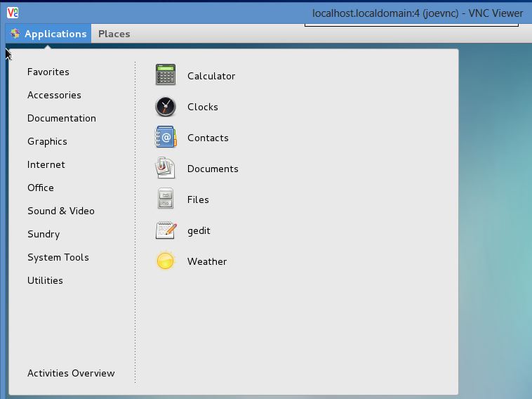Click the gedit text label

tap(199, 231)
